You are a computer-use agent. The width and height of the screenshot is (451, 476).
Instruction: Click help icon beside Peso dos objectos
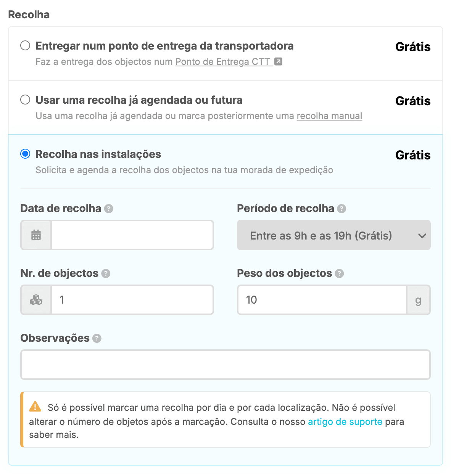[x=339, y=273]
